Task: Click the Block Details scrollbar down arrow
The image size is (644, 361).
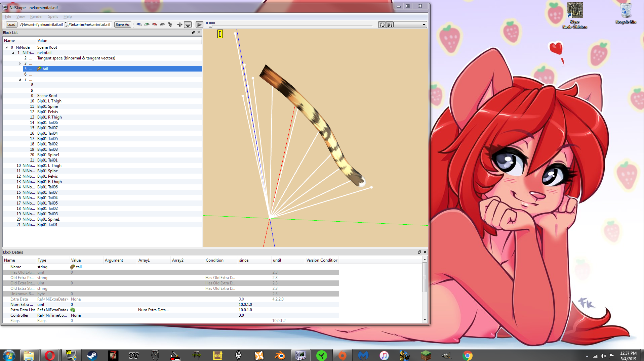Action: click(x=425, y=320)
